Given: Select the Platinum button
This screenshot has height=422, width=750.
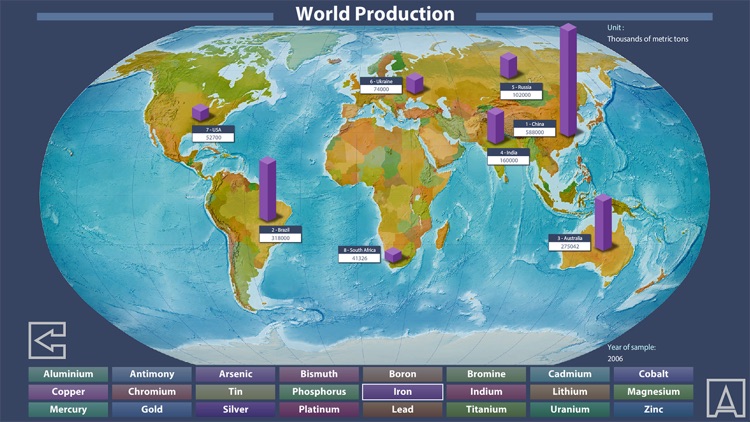Looking at the screenshot, I should pyautogui.click(x=319, y=410).
